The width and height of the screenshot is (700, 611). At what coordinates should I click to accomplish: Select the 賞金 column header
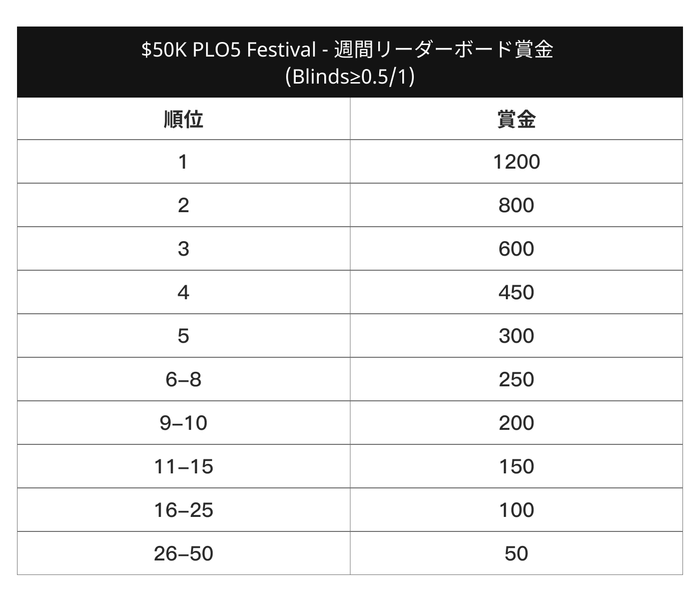pos(516,119)
